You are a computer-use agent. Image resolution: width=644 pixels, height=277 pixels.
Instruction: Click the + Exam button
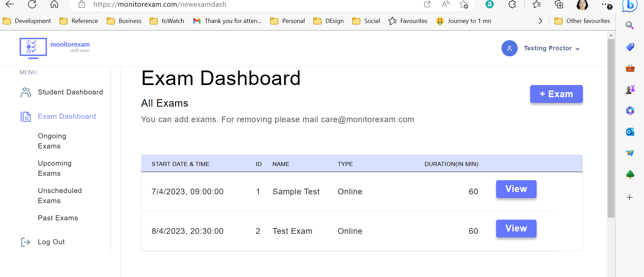click(556, 94)
